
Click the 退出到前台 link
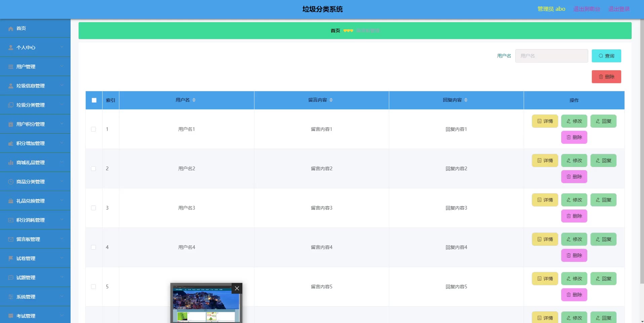pyautogui.click(x=587, y=9)
